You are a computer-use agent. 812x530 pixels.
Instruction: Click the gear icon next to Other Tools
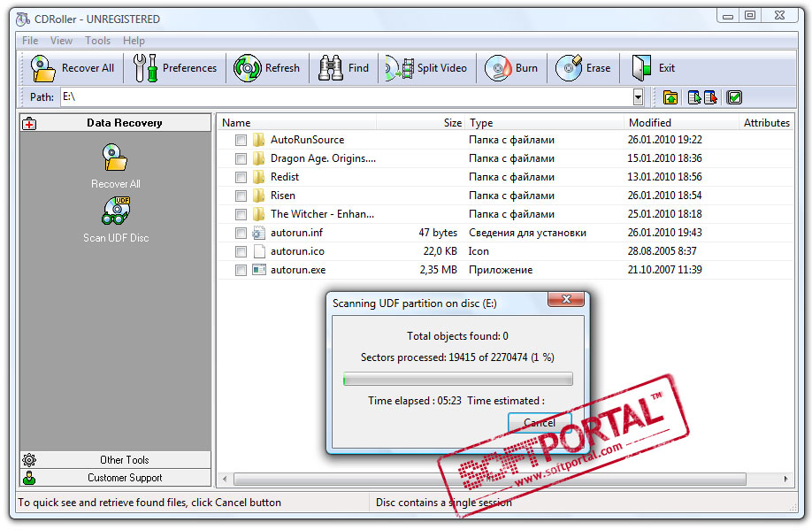pyautogui.click(x=29, y=459)
